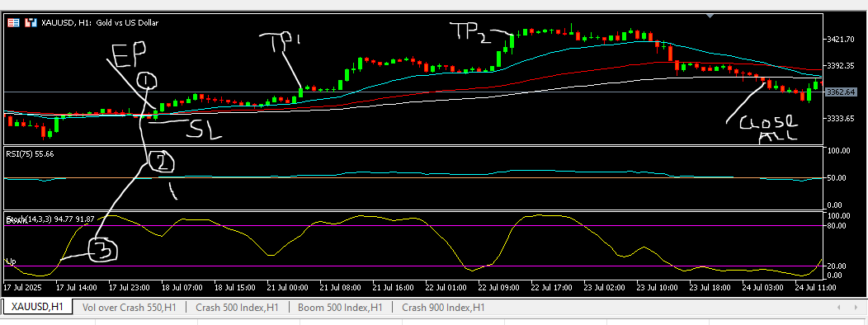
Task: Click the 'RSI(75) 55.66' indicator label
Action: tap(30, 154)
